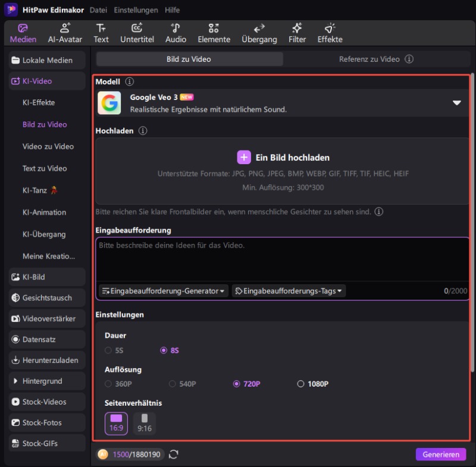Choose 720P resolution
Image resolution: width=476 pixels, height=467 pixels.
click(x=246, y=384)
